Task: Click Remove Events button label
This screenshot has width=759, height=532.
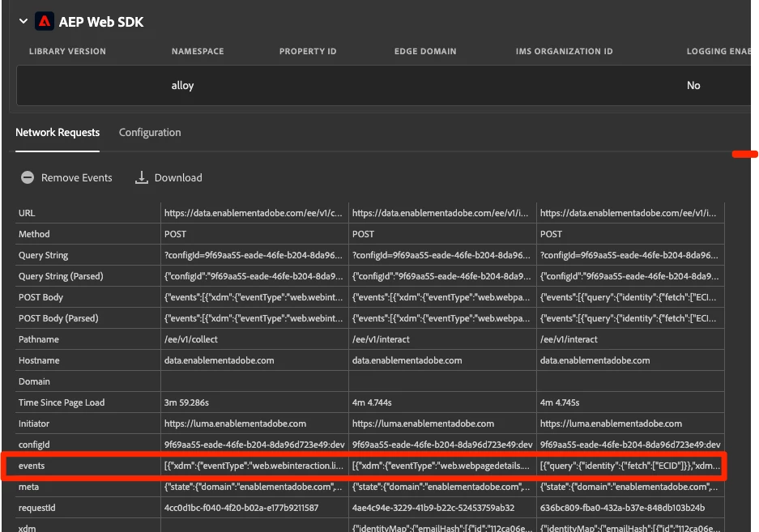Action: coord(76,177)
